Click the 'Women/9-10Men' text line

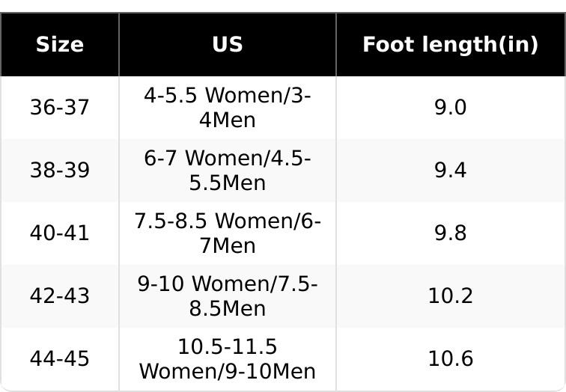pyautogui.click(x=228, y=371)
